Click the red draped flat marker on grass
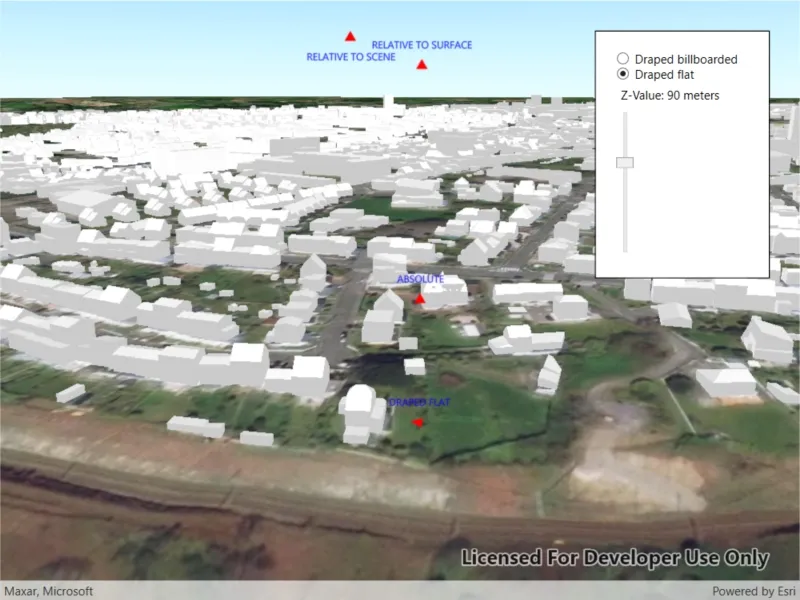Screen dimensions: 800x600 [x=418, y=422]
